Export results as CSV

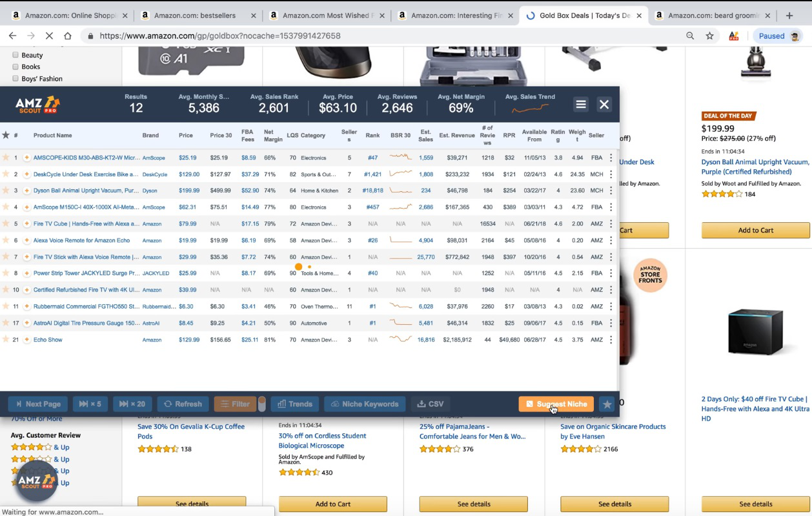coord(431,404)
